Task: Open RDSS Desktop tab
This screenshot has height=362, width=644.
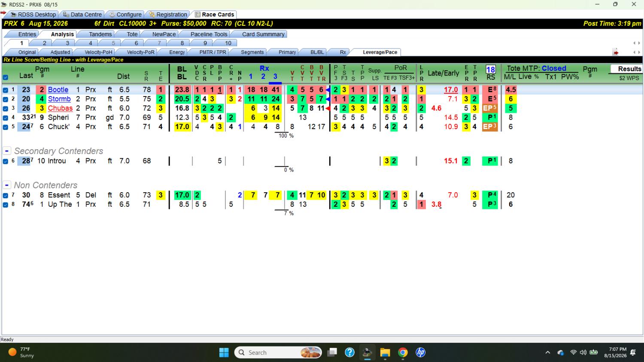Action: (33, 14)
